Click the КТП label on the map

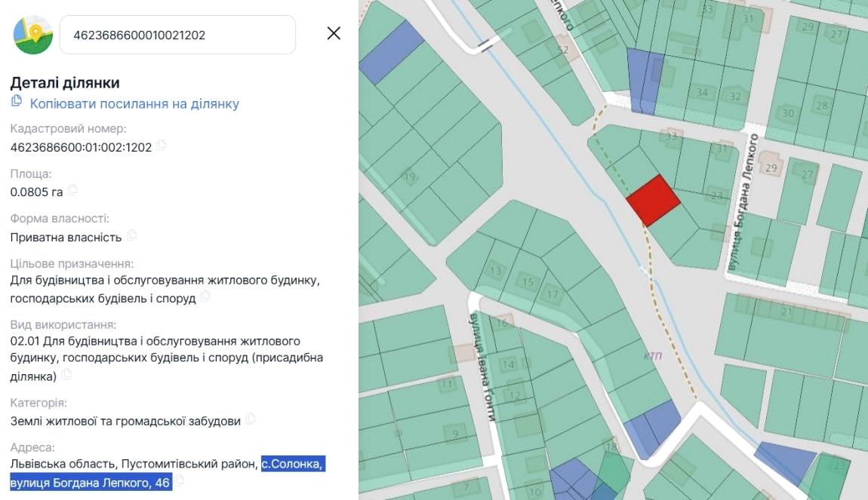point(652,354)
